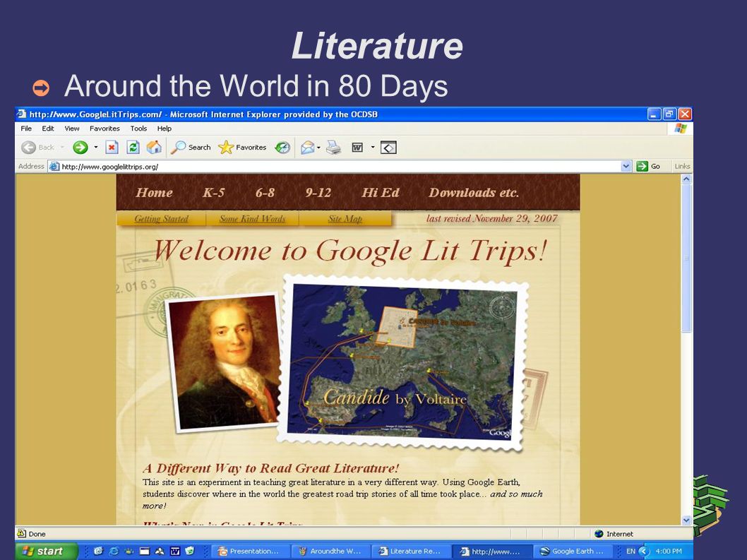Screen dimensions: 747x560
Task: Click the Some Kind Words link
Action: click(252, 219)
